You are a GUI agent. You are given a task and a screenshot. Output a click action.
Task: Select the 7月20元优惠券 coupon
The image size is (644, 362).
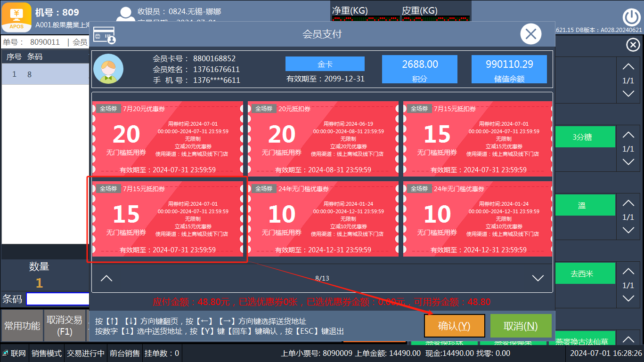click(167, 139)
